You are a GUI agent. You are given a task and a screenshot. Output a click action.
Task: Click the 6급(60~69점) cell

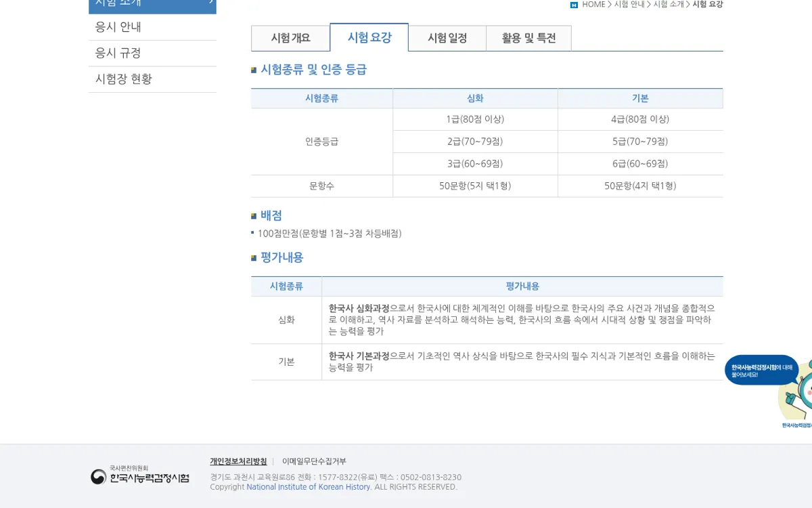coord(640,164)
